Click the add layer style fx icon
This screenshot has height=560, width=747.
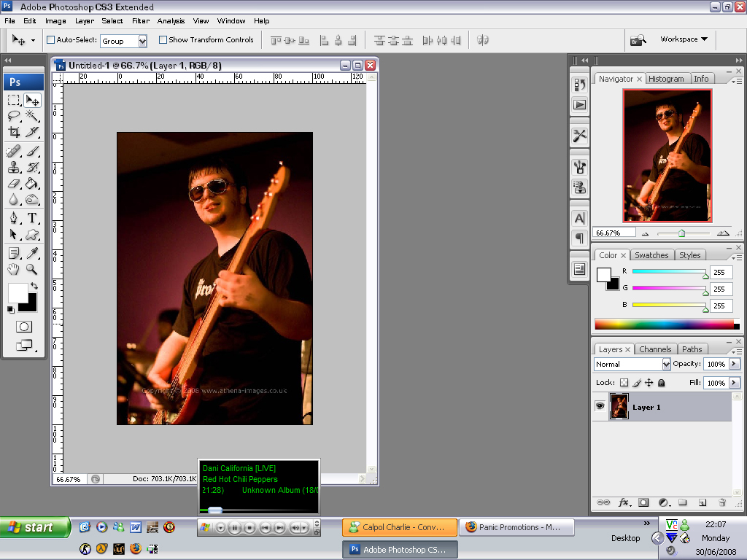click(x=624, y=502)
